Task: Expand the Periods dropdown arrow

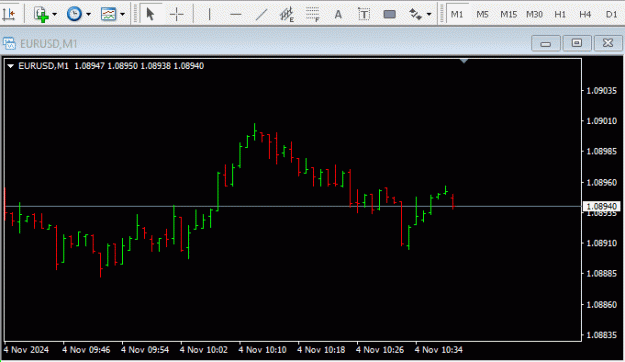Action: tap(88, 14)
